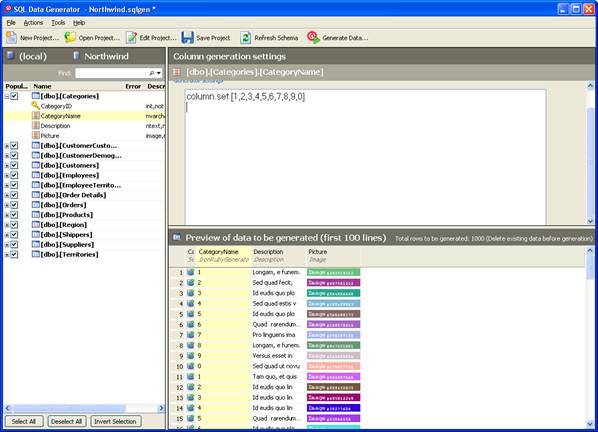Image resolution: width=598 pixels, height=432 pixels.
Task: Click the Invert Selection button
Action: tap(115, 421)
